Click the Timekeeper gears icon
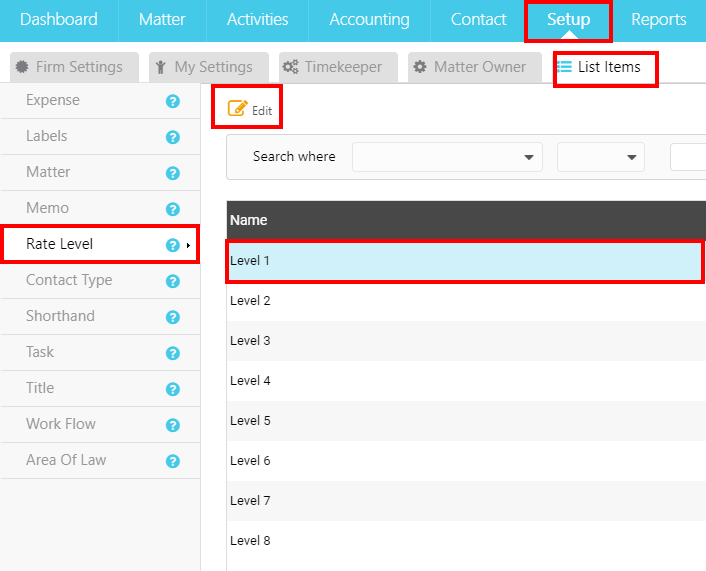 coord(290,67)
